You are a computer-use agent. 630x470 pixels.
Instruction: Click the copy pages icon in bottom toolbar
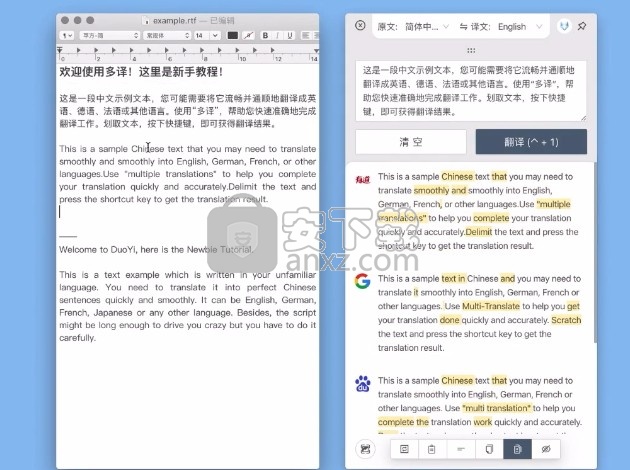pos(489,449)
